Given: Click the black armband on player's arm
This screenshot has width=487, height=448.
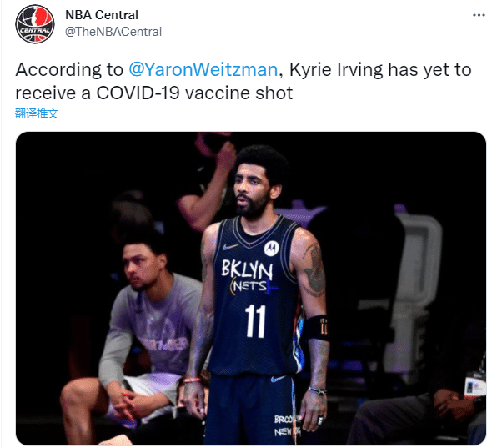Looking at the screenshot, I should point(317,329).
